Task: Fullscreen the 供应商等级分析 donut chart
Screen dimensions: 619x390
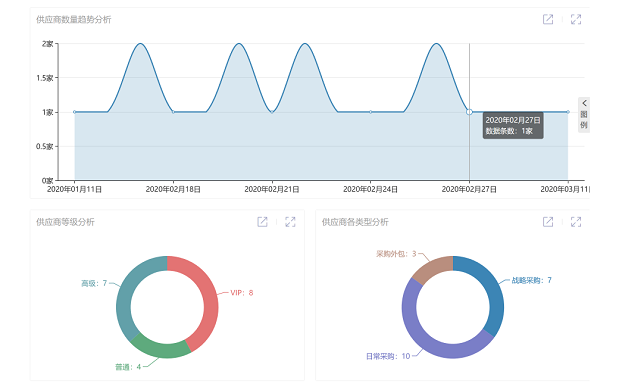Action: click(290, 222)
